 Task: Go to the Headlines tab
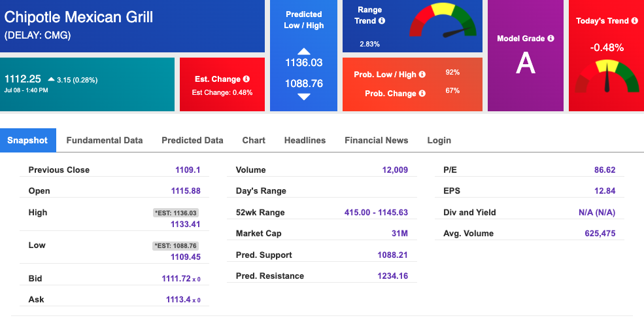(x=305, y=140)
